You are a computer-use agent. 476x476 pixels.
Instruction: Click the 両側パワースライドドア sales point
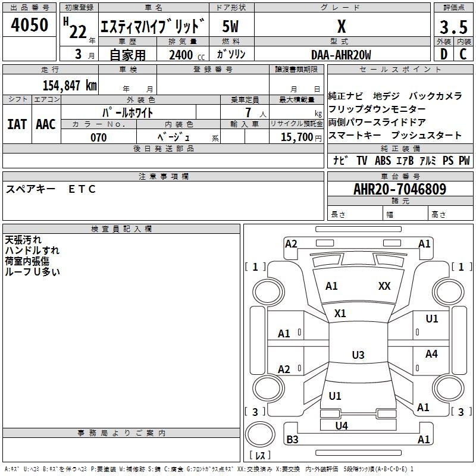(x=377, y=123)
